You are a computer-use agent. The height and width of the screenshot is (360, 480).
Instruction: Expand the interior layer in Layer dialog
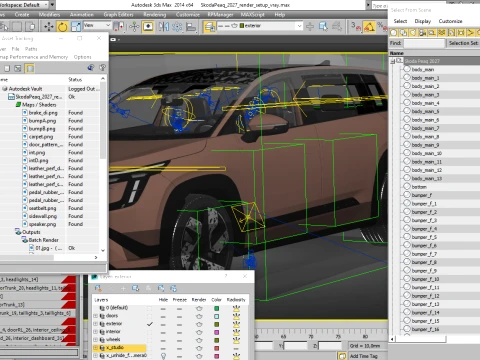coord(95,332)
